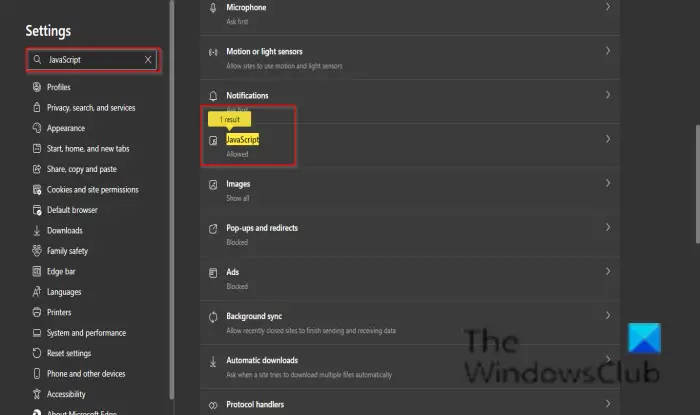Image resolution: width=700 pixels, height=415 pixels.
Task: Click the Motion or light sensors icon
Action: click(213, 52)
